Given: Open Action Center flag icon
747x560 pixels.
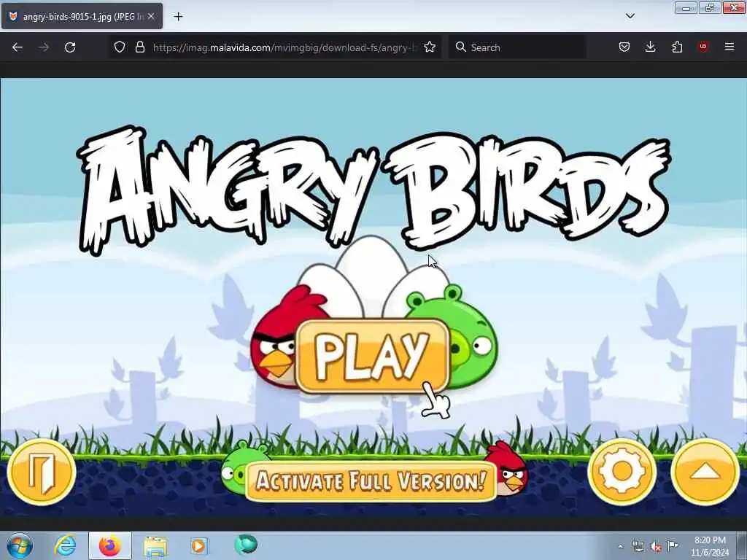Looking at the screenshot, I should tap(673, 546).
